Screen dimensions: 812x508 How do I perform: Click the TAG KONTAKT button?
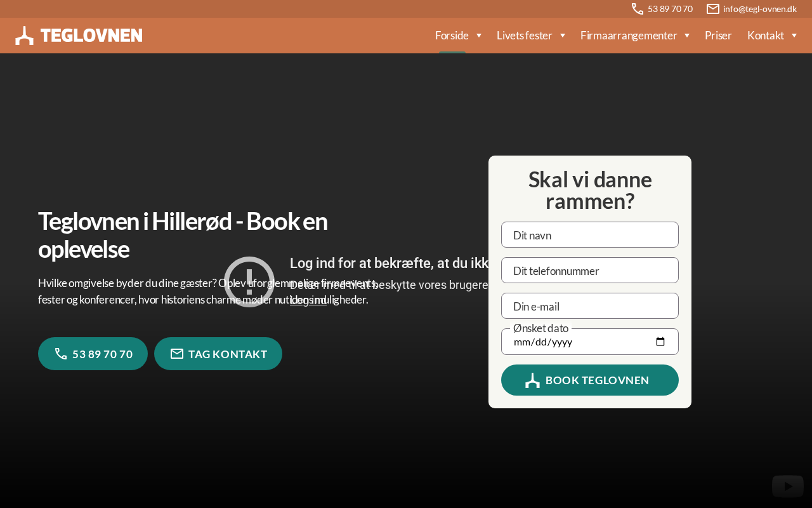pyautogui.click(x=218, y=354)
